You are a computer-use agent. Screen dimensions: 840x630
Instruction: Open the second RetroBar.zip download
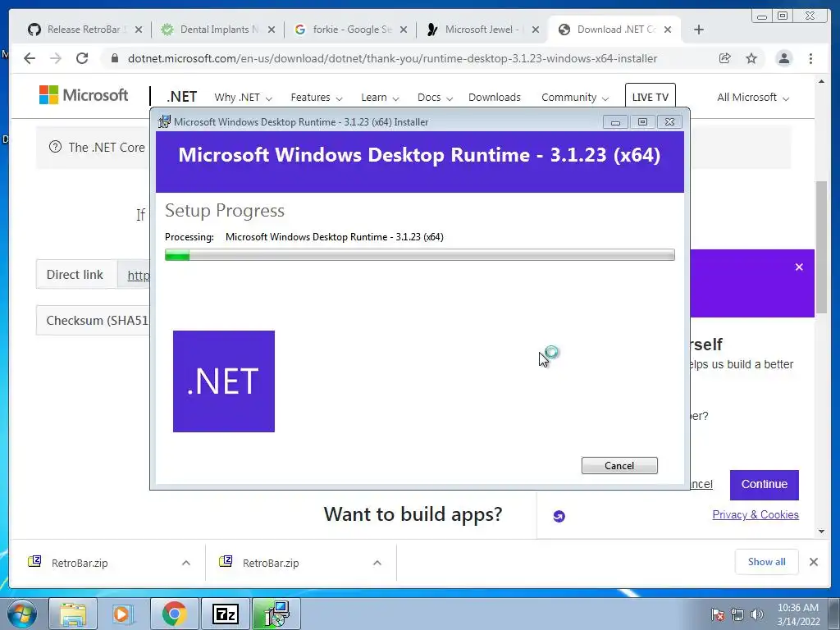click(x=271, y=563)
